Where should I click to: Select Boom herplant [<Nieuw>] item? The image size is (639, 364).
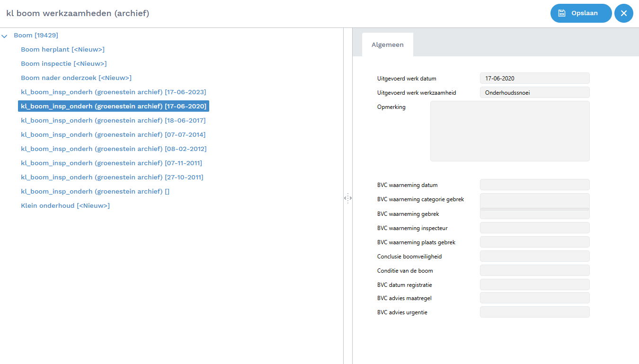[62, 50]
